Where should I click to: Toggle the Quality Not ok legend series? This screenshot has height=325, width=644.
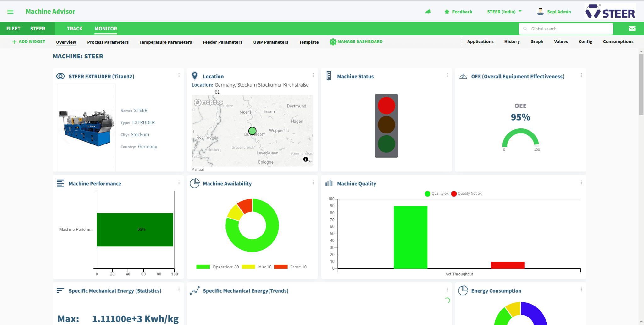(466, 194)
